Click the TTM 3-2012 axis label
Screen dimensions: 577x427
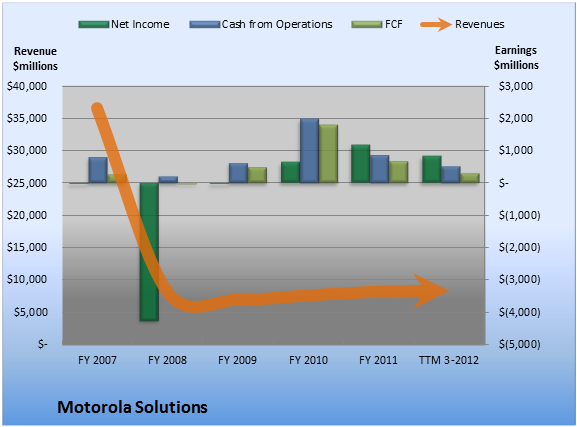pos(449,360)
